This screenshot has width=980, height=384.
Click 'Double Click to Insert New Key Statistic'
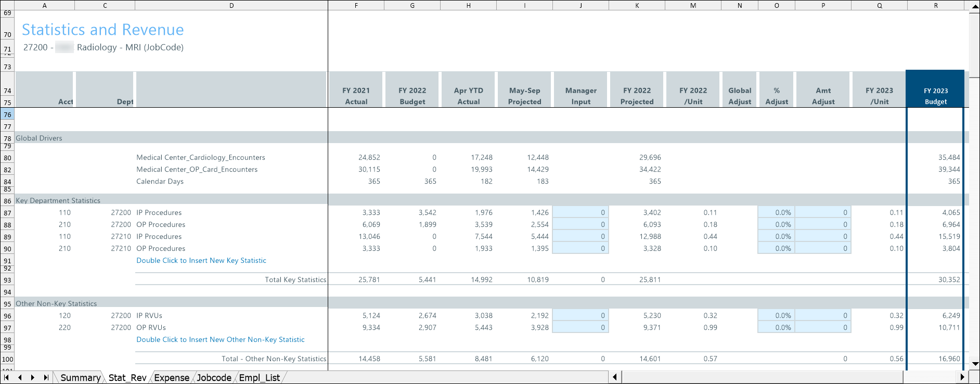point(201,261)
